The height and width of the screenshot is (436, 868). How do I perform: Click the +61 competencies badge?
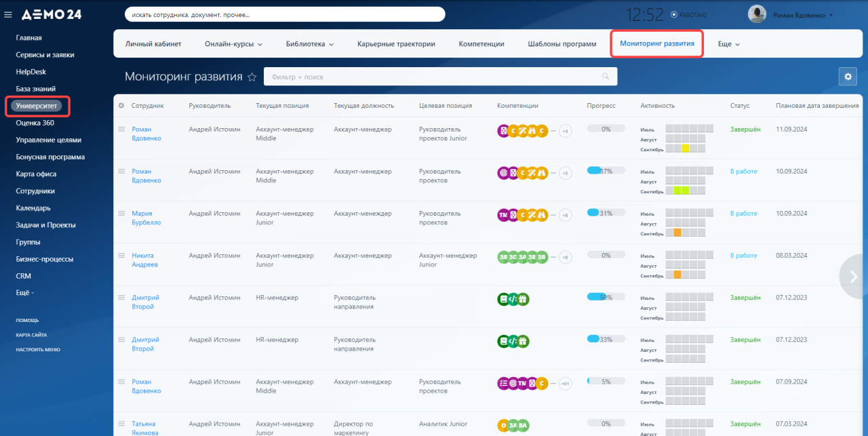565,384
